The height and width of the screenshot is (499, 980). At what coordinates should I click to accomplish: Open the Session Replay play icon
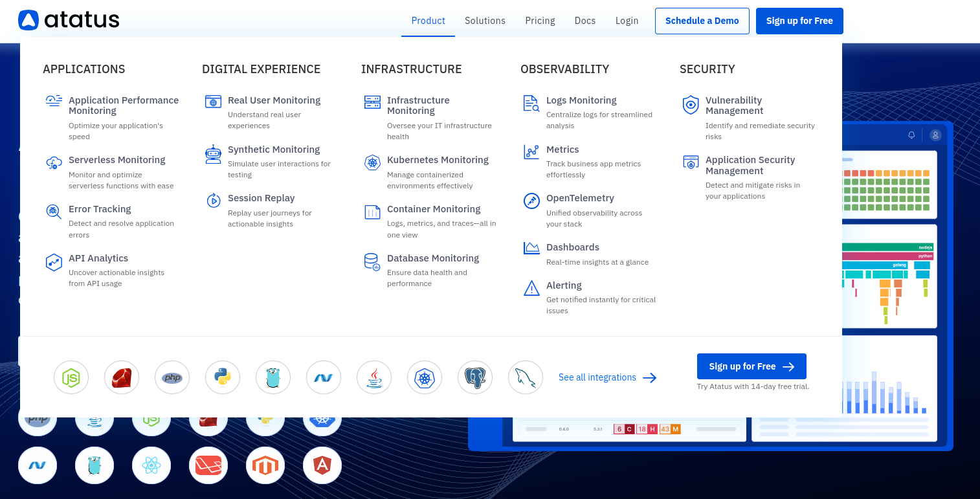213,201
